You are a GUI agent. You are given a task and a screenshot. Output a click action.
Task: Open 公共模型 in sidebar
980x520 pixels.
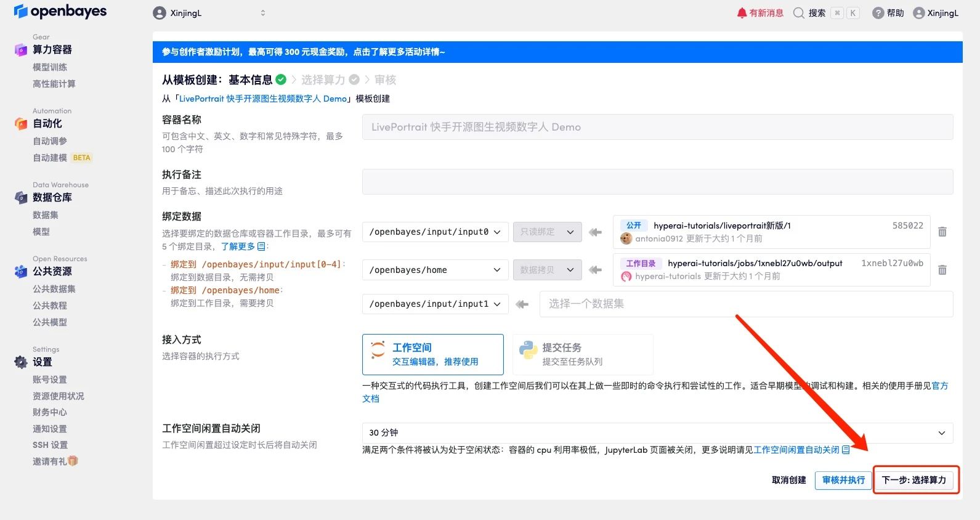[x=50, y=322]
